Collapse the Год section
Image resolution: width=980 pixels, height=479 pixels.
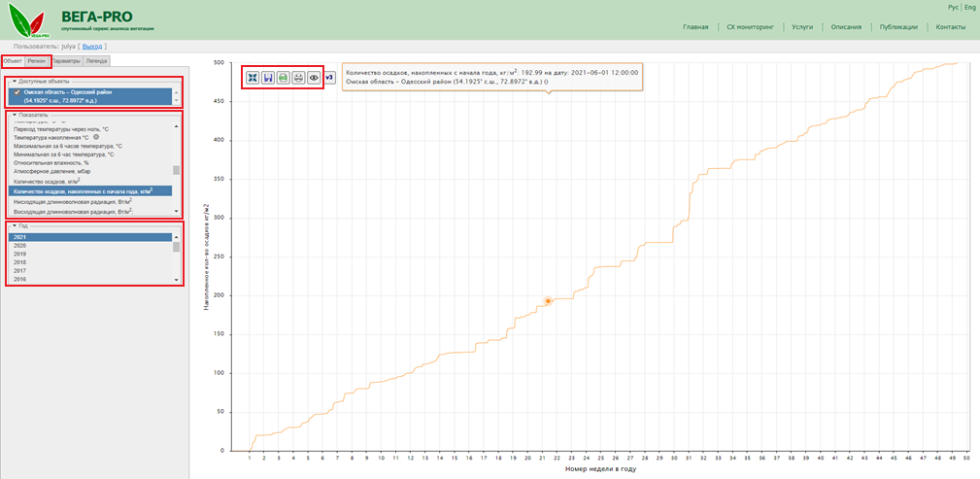tap(14, 225)
